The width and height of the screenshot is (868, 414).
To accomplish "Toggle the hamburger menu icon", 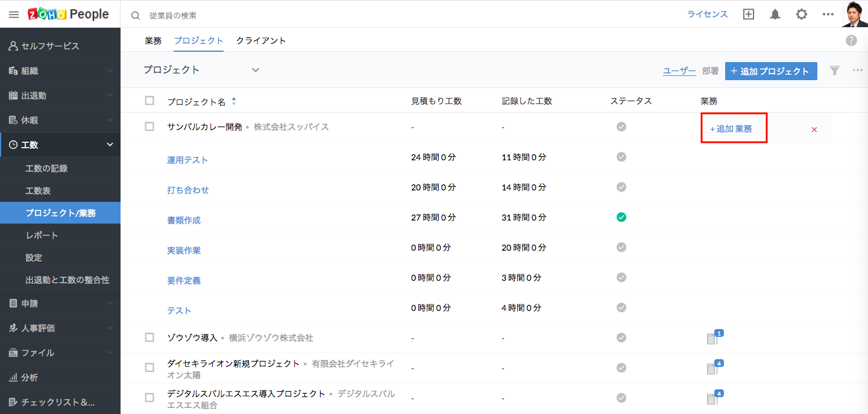I will [14, 14].
